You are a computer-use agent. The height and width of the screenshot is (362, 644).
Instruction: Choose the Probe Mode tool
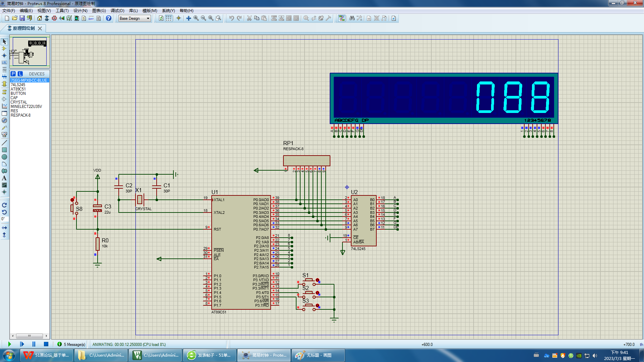click(x=4, y=127)
